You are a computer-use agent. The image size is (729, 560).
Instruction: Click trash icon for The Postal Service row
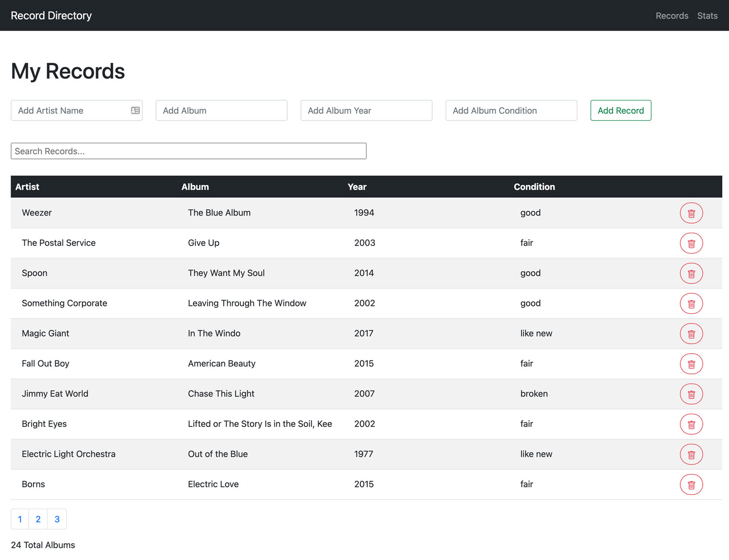click(x=691, y=243)
